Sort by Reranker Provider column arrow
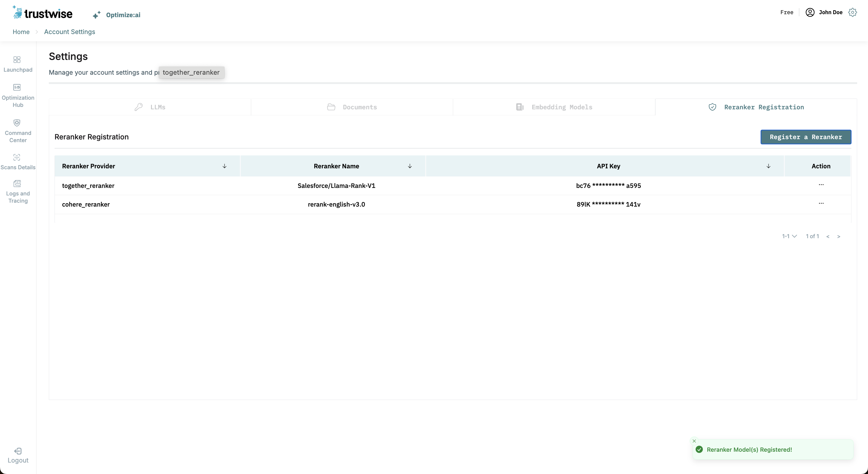The width and height of the screenshot is (868, 474). pyautogui.click(x=225, y=166)
